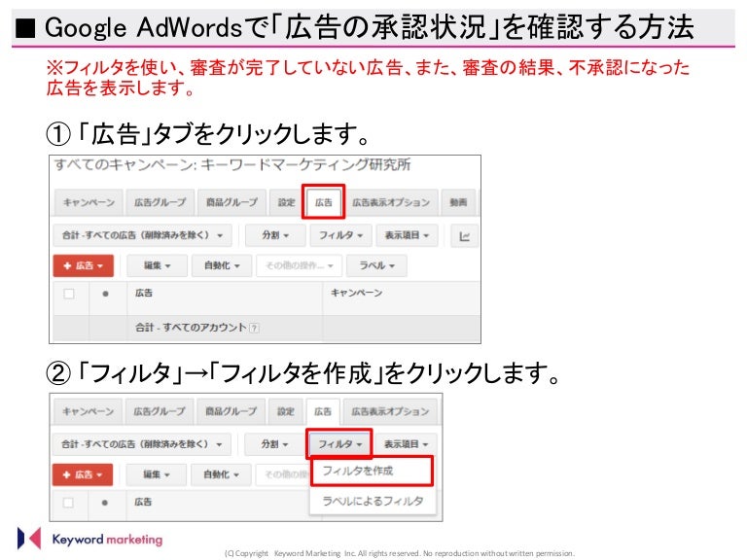
Task: Switch to 商品グループ tab in upper screenshot
Action: 232,203
